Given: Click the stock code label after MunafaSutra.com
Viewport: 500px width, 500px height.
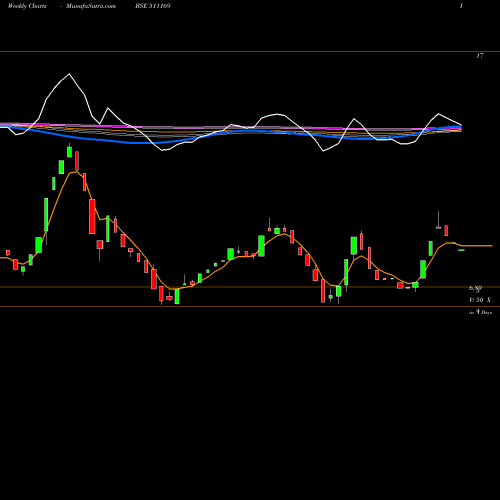Looking at the screenshot, I should tap(153, 6).
